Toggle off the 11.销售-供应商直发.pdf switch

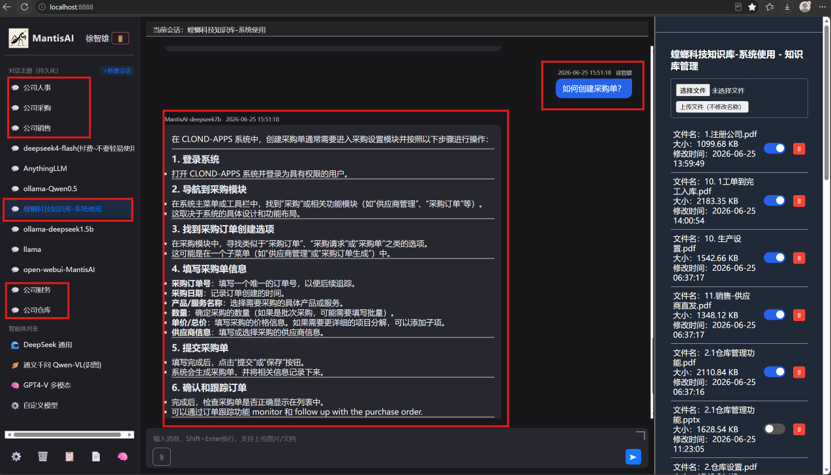click(774, 314)
